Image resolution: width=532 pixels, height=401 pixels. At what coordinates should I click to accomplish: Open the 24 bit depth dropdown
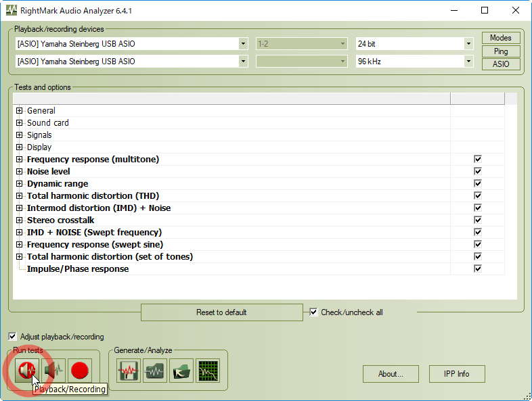pos(468,44)
